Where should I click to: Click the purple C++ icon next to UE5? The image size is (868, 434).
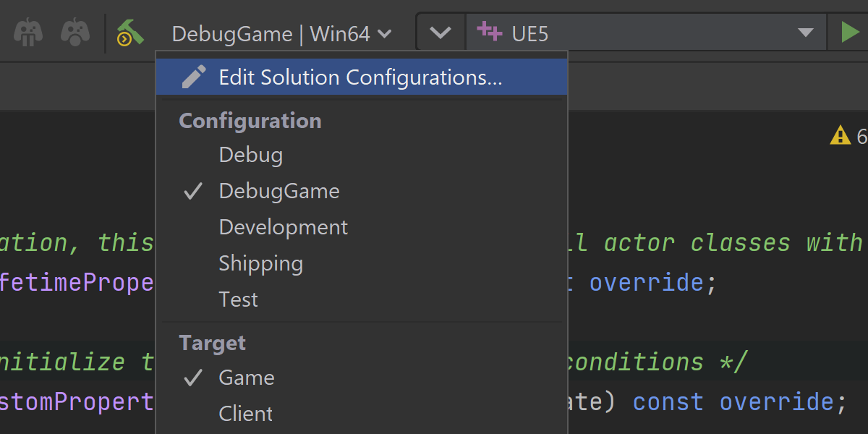tap(490, 33)
